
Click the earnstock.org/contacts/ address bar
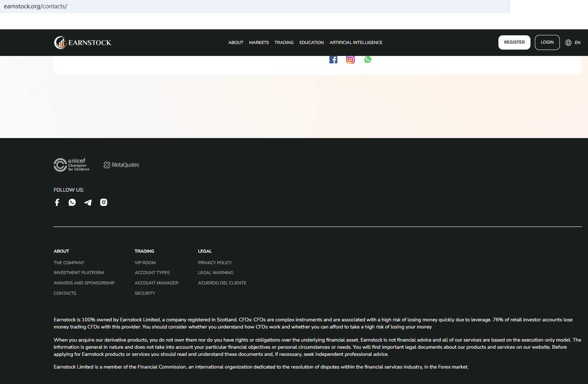(255, 6)
